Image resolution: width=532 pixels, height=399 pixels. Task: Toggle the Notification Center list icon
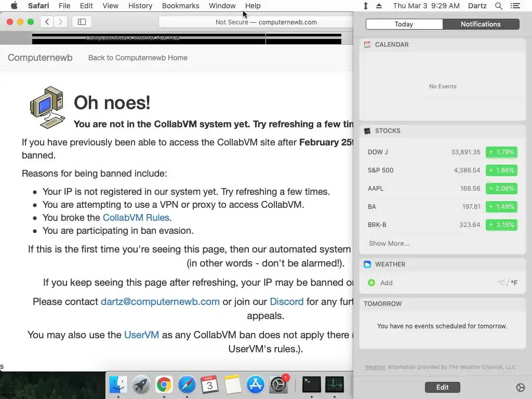[x=515, y=6]
